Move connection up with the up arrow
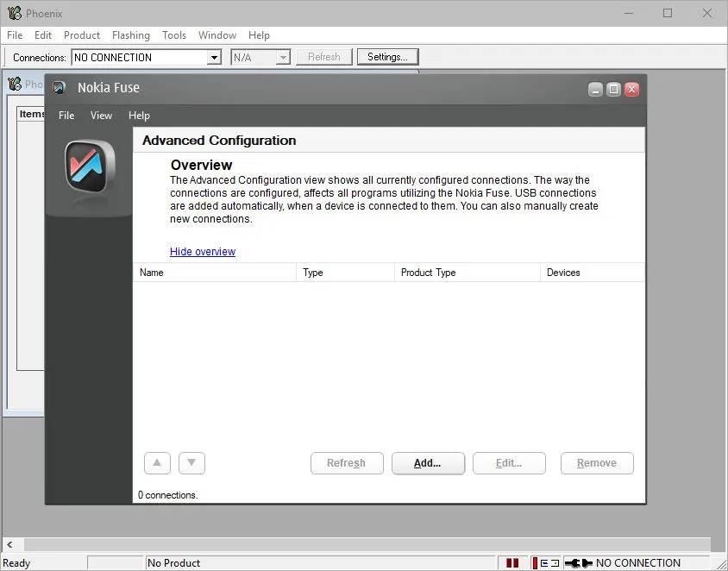728x571 pixels. point(157,463)
